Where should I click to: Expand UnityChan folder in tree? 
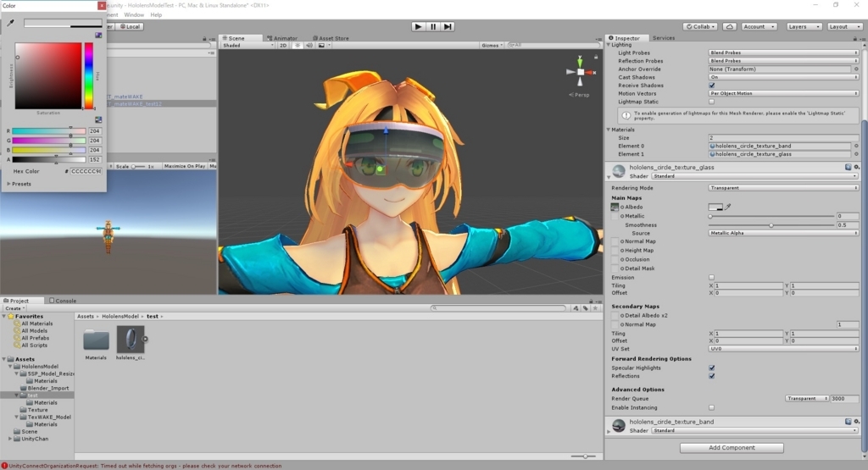pos(10,439)
